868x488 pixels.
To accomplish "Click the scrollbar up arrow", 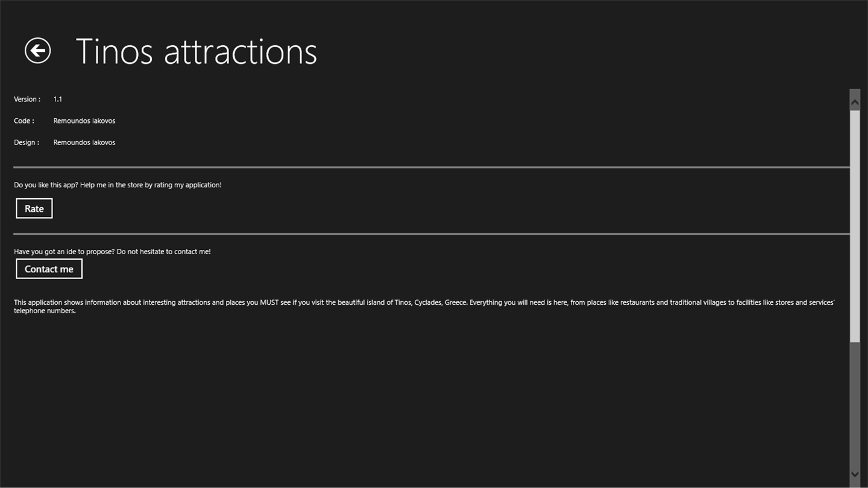I will click(855, 103).
